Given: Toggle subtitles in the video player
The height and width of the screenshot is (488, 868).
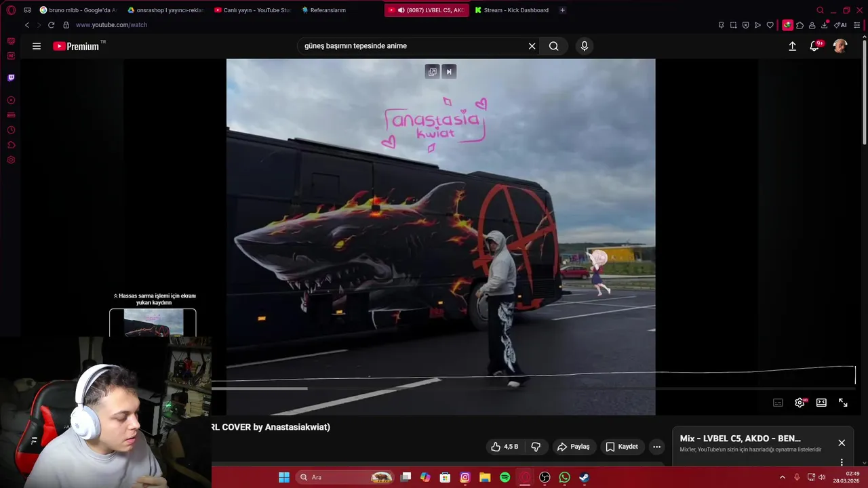Looking at the screenshot, I should coord(778,403).
